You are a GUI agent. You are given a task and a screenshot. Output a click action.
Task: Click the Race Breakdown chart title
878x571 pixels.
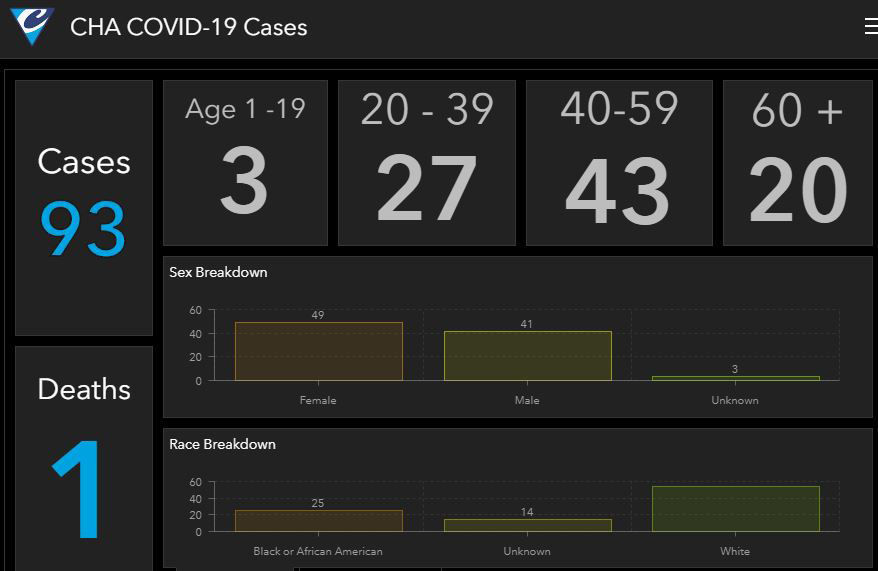pos(222,444)
